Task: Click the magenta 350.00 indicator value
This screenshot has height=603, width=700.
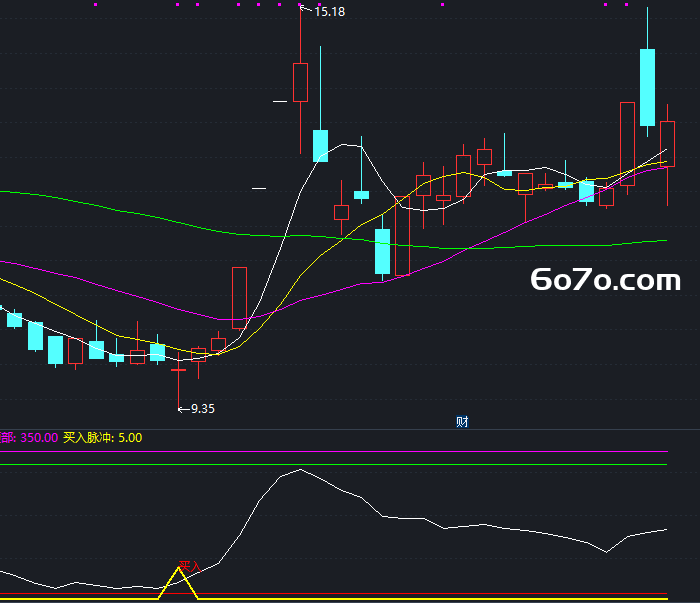Action: [x=39, y=438]
